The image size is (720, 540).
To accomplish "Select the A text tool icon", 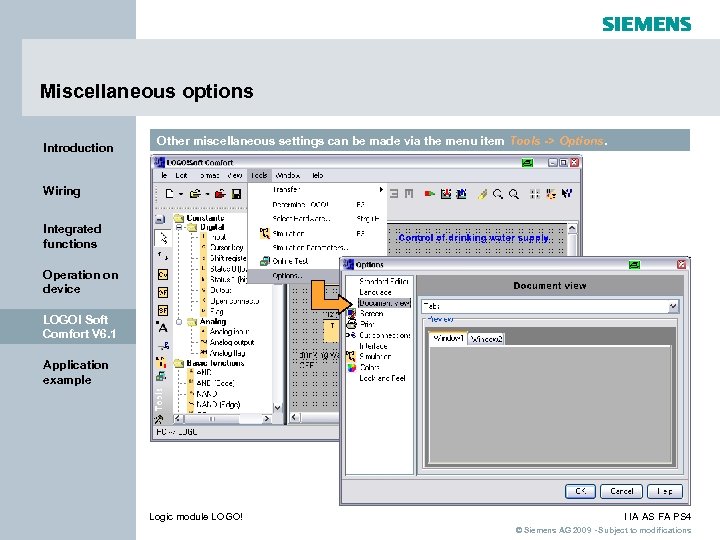I will (163, 327).
